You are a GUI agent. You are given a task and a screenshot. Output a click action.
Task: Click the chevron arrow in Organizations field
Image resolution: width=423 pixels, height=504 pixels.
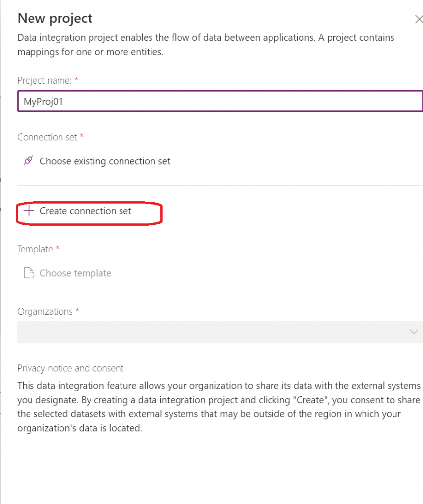pos(414,332)
